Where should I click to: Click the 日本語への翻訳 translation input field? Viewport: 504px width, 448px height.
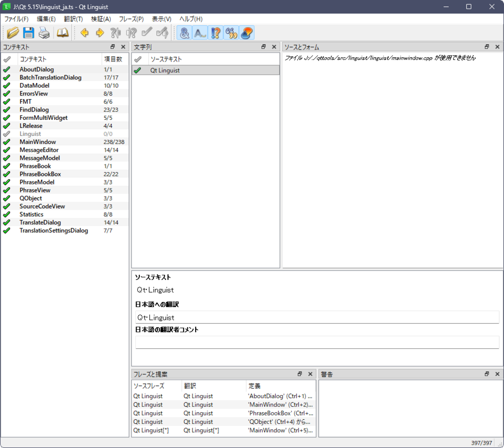(x=317, y=317)
